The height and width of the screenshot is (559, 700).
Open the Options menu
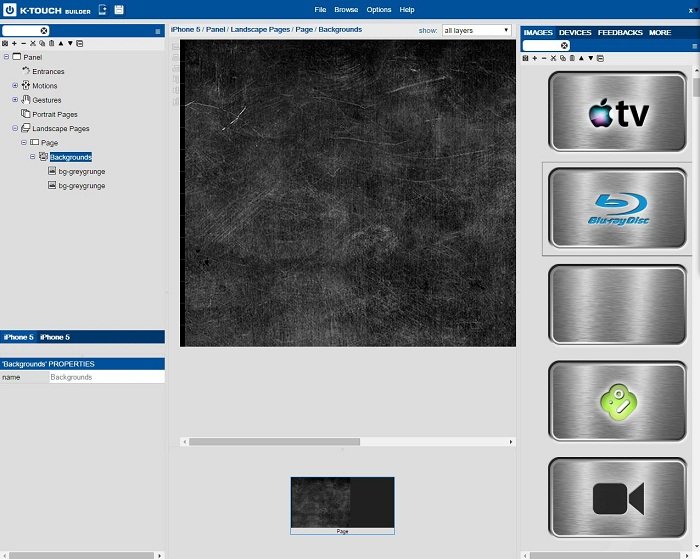click(x=379, y=9)
